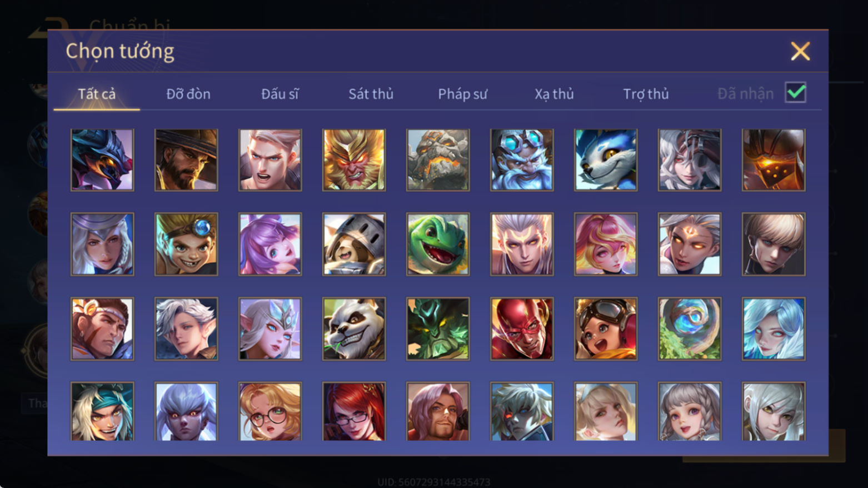Select the Tất cả tab
This screenshot has width=868, height=488.
(x=97, y=94)
